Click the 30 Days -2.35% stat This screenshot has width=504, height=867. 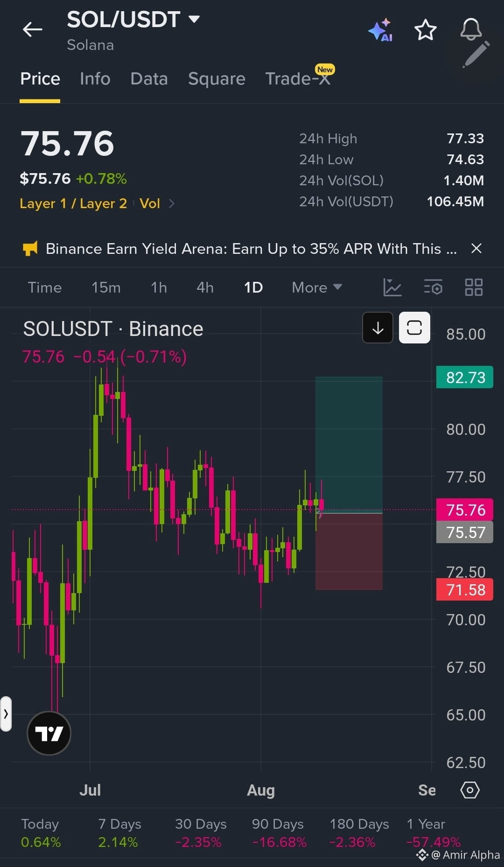pos(201,833)
